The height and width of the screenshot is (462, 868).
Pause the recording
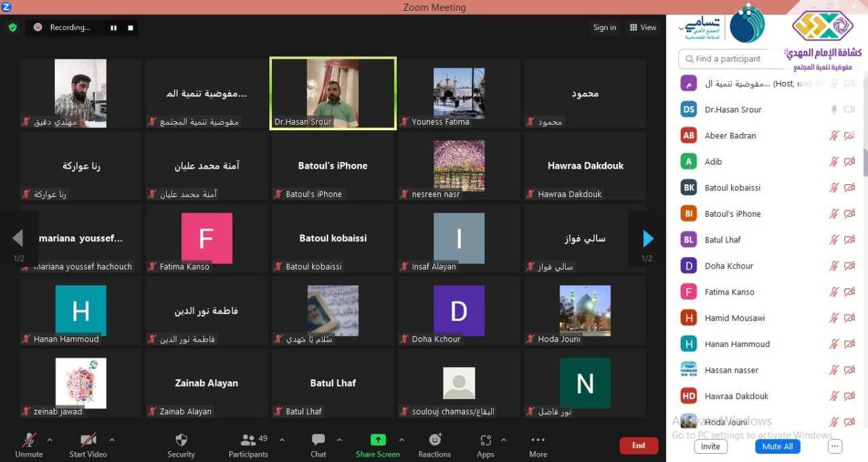(113, 28)
